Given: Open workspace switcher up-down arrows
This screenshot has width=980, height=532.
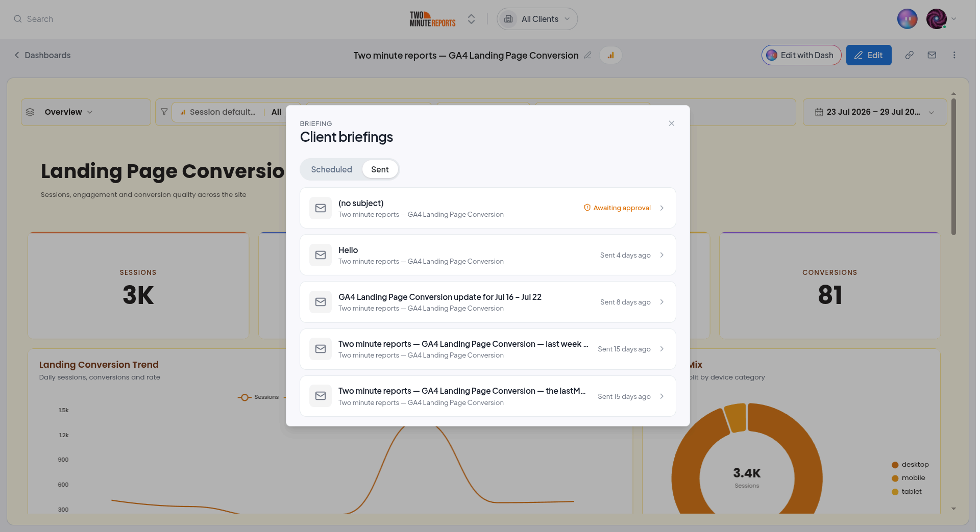Looking at the screenshot, I should tap(471, 19).
